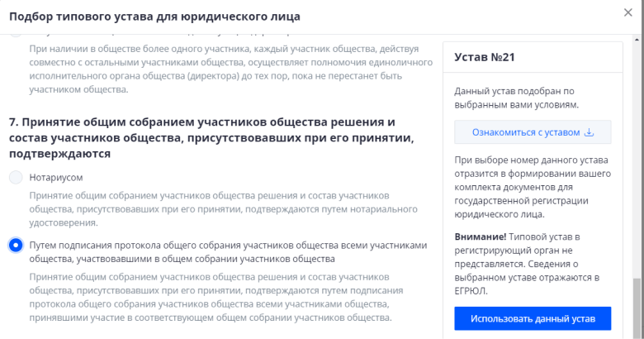This screenshot has width=644, height=339.
Task: Click the notarial certification description paragraph
Action: coord(211,209)
